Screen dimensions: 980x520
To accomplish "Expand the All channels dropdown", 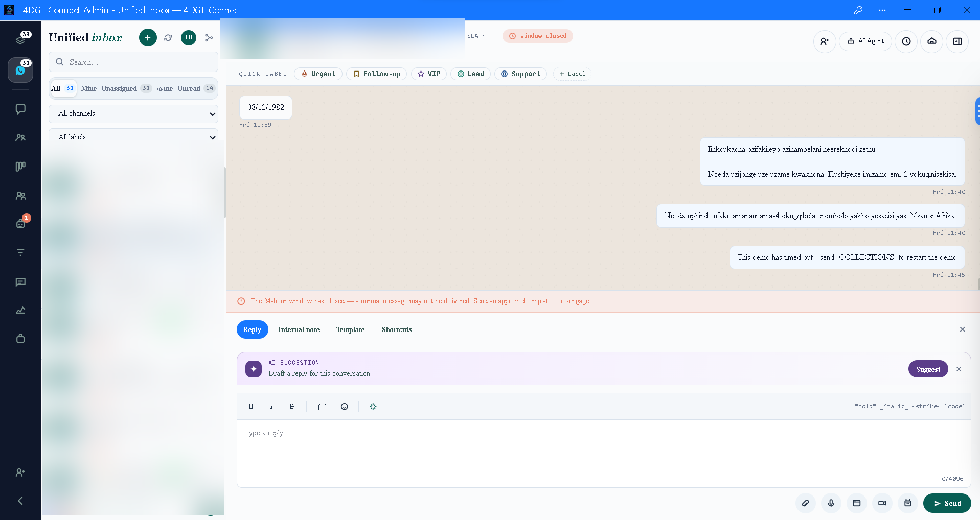I will pos(133,113).
